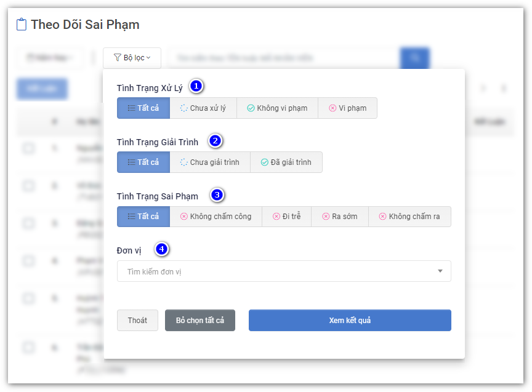532x392 pixels.
Task: Click the blue search magnifier button
Action: click(x=414, y=58)
